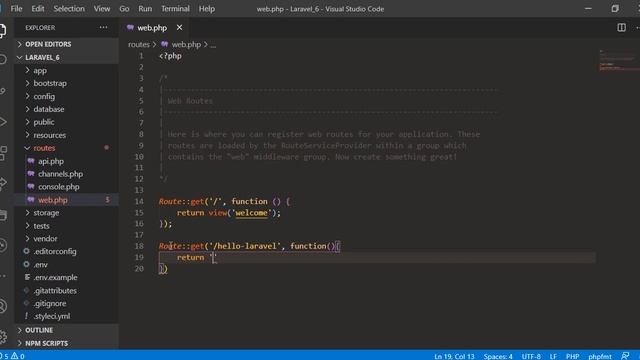Expand the NPM Scripts section

click(x=67, y=343)
